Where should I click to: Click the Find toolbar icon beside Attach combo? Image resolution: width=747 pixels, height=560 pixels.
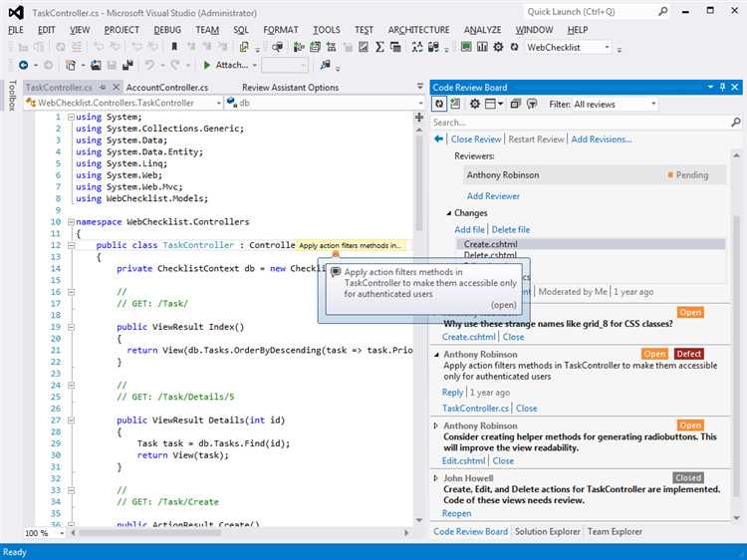tap(326, 65)
